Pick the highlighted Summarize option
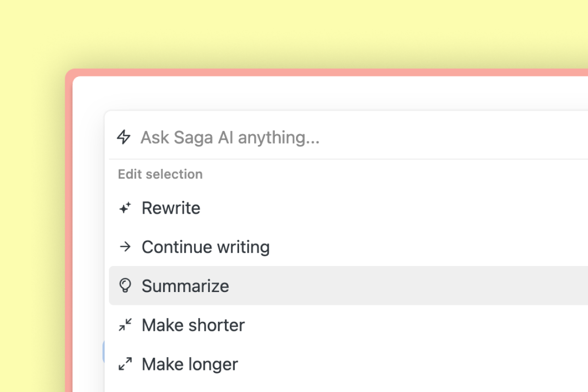588x392 pixels. coord(185,286)
